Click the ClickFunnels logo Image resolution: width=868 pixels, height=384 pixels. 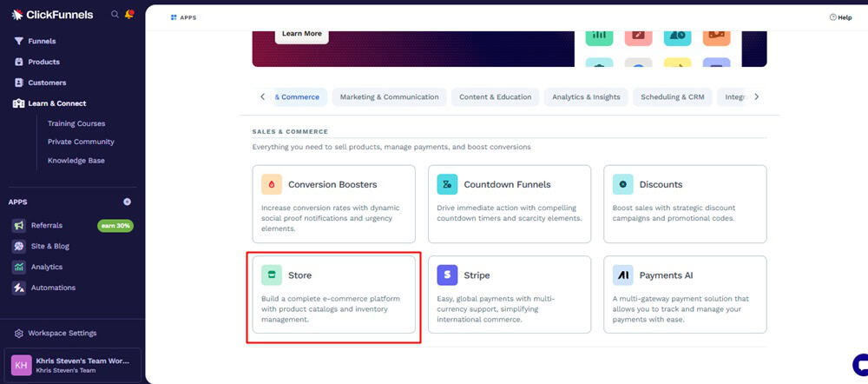pyautogui.click(x=53, y=15)
